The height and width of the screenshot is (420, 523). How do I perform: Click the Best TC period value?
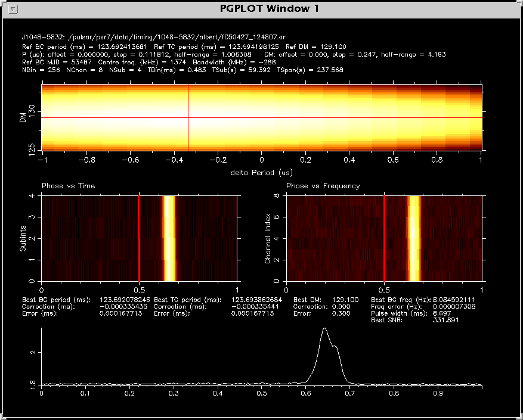click(256, 300)
